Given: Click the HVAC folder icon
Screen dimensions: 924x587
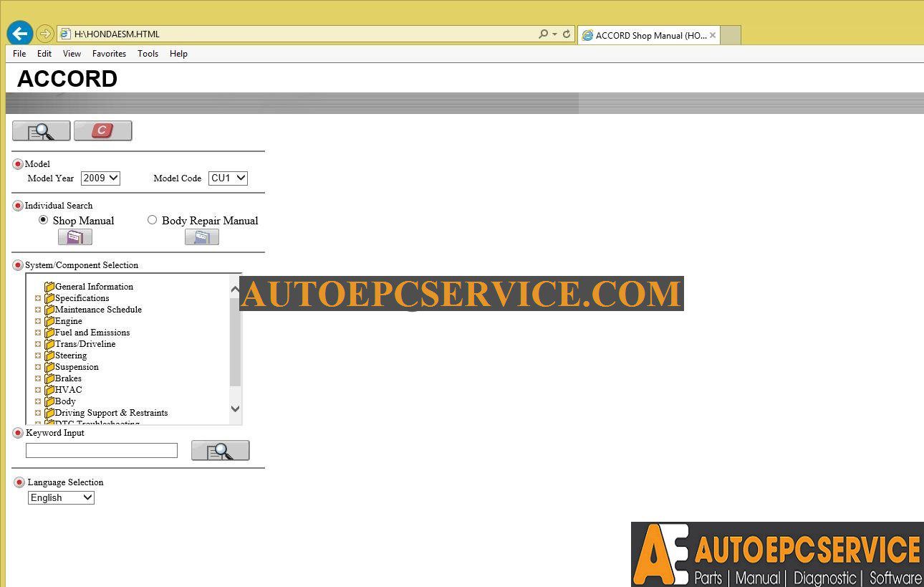Looking at the screenshot, I should (x=49, y=390).
